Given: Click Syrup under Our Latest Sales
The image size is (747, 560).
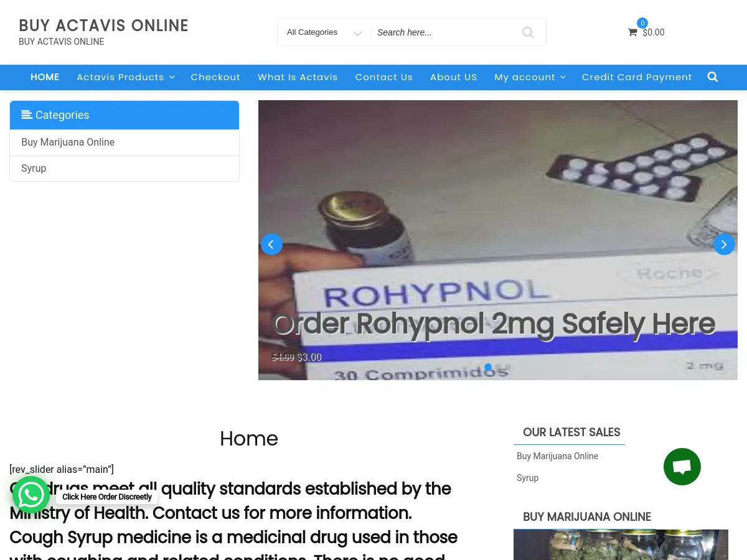Looking at the screenshot, I should pos(527,478).
